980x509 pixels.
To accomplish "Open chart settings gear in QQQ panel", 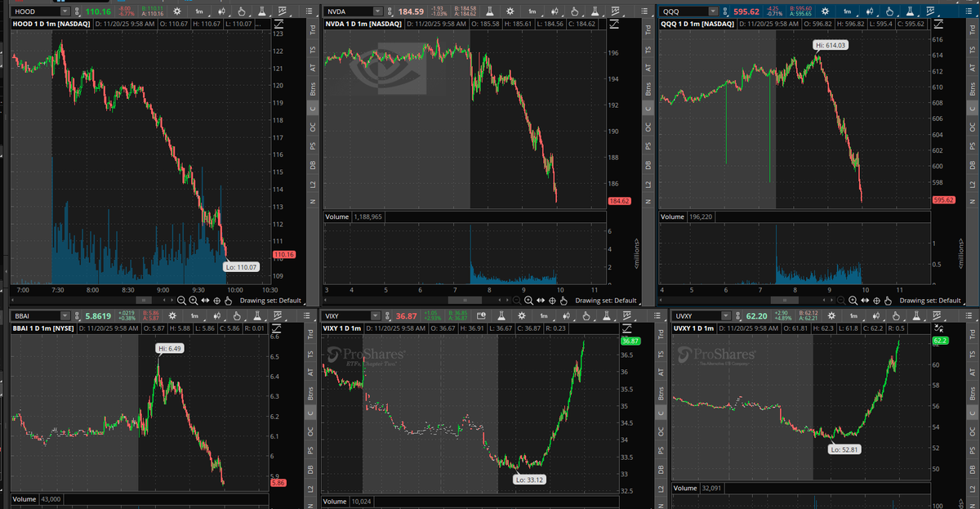I will click(825, 11).
